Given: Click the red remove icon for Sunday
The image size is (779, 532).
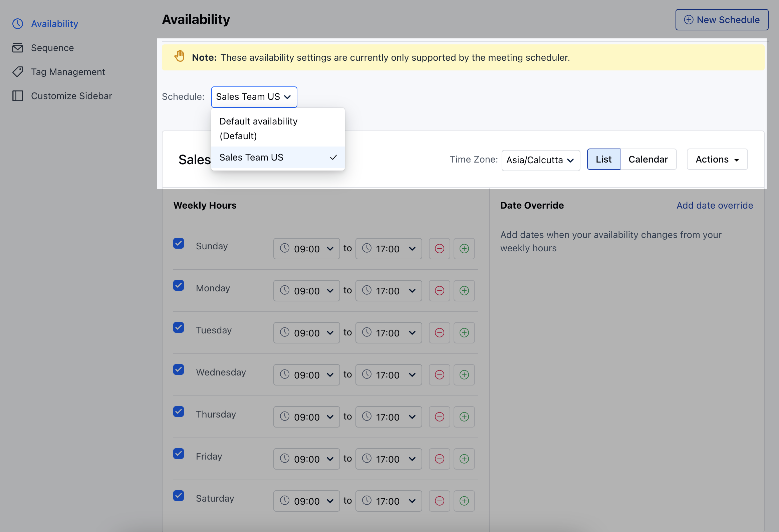Looking at the screenshot, I should (x=439, y=248).
